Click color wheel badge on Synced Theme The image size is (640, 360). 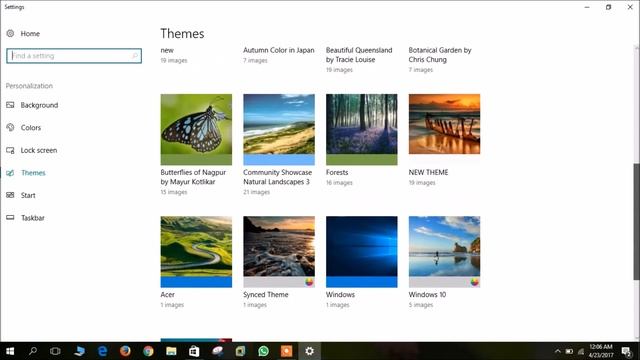[309, 282]
